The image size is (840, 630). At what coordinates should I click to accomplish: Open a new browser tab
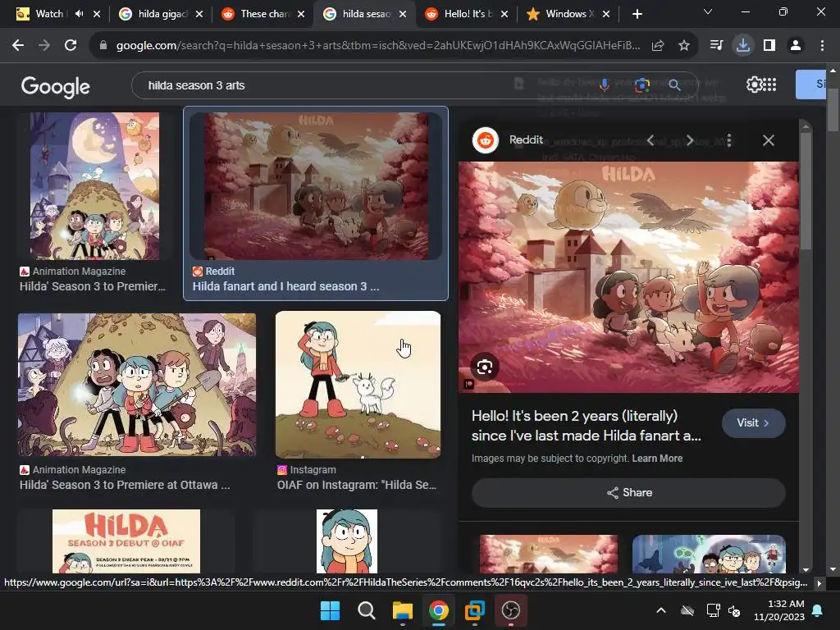coord(637,14)
